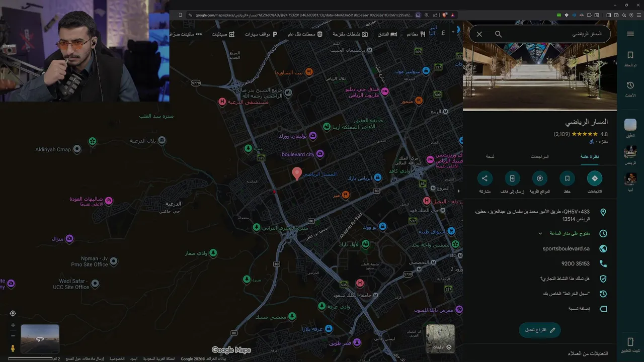Screen dimensions: 644x362
Task: Click the phone number 9200 35153
Action: pos(576,263)
